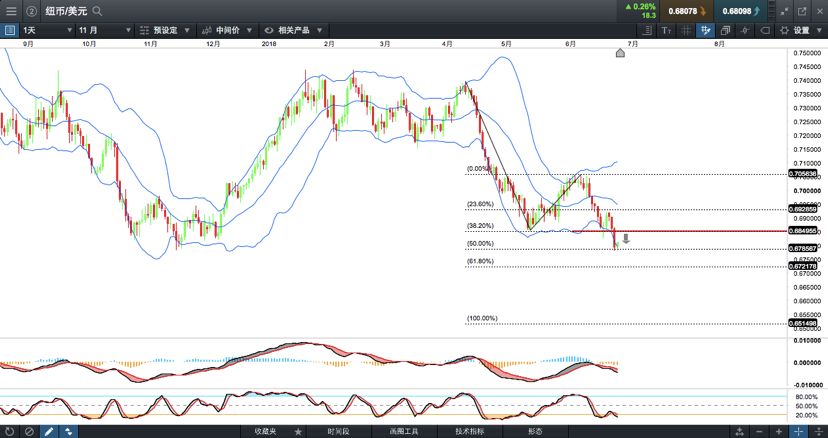Click the red horizontal support line
This screenshot has height=438, width=828.
pyautogui.click(x=679, y=231)
